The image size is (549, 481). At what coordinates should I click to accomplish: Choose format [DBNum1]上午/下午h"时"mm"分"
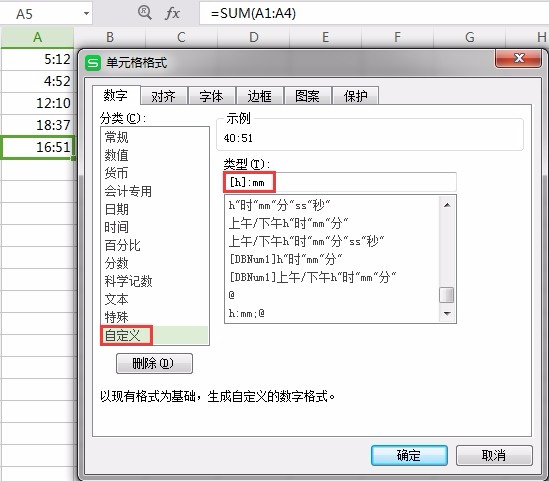[332, 277]
